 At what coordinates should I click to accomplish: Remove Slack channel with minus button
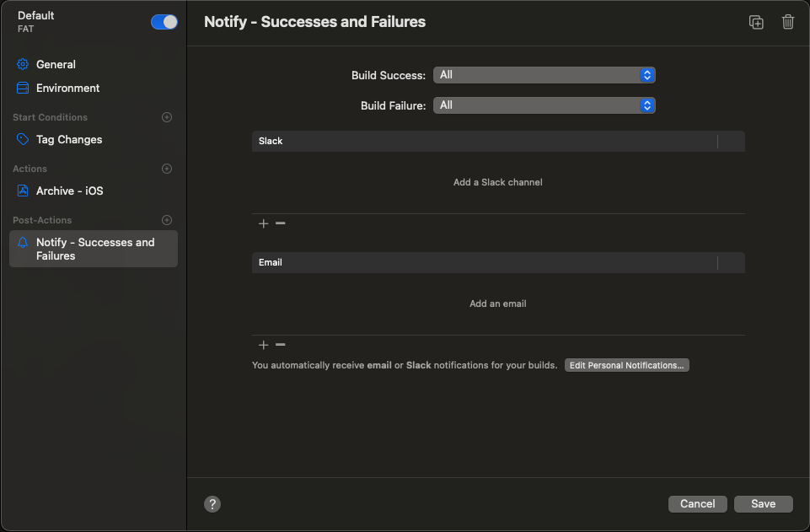click(x=281, y=223)
